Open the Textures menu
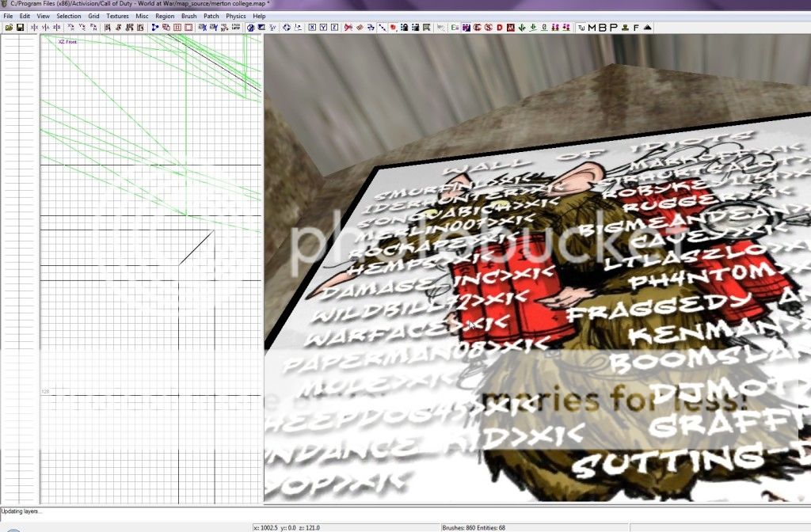This screenshot has height=532, width=811. click(117, 16)
